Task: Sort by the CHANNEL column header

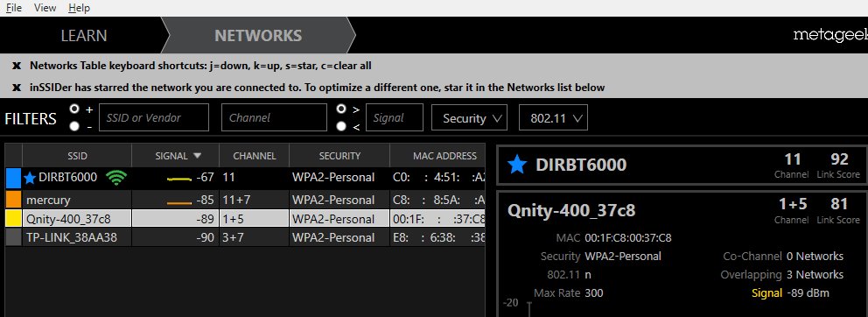Action: click(x=254, y=156)
